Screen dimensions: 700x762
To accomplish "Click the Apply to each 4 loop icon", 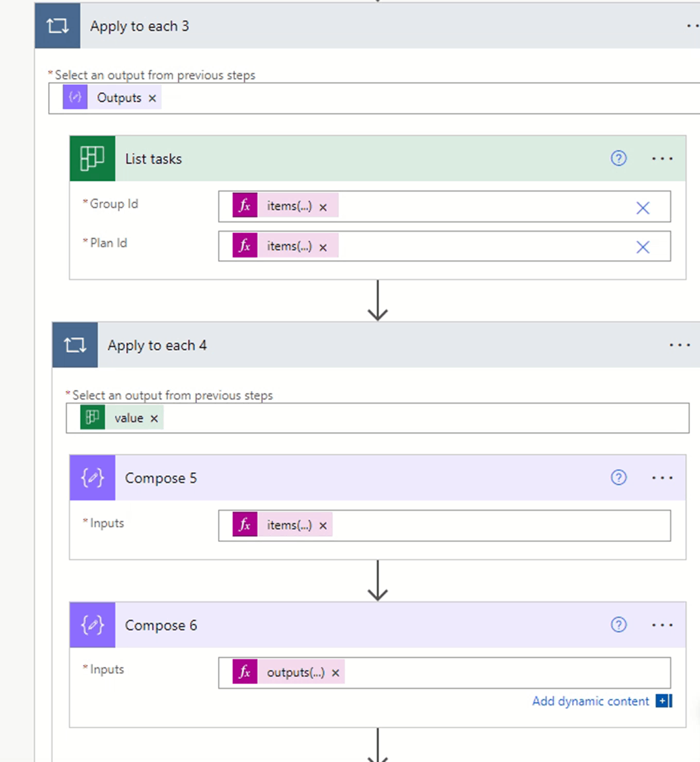I will (75, 345).
